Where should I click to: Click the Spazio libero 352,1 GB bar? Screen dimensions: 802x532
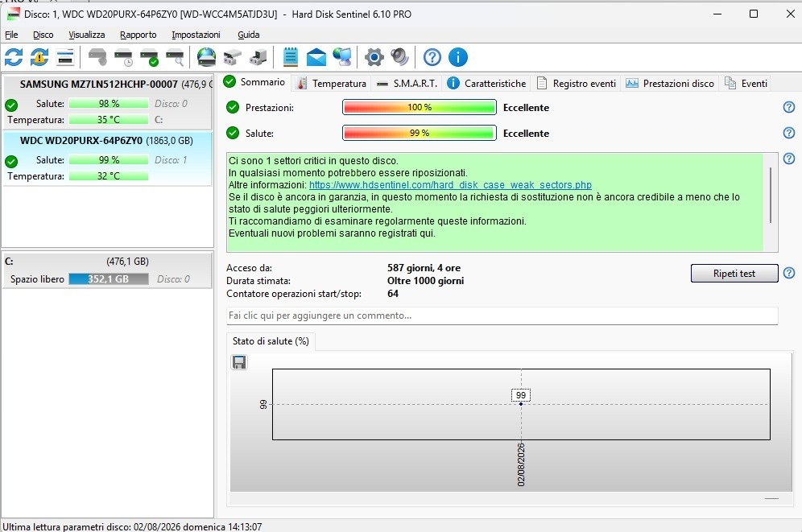point(109,279)
